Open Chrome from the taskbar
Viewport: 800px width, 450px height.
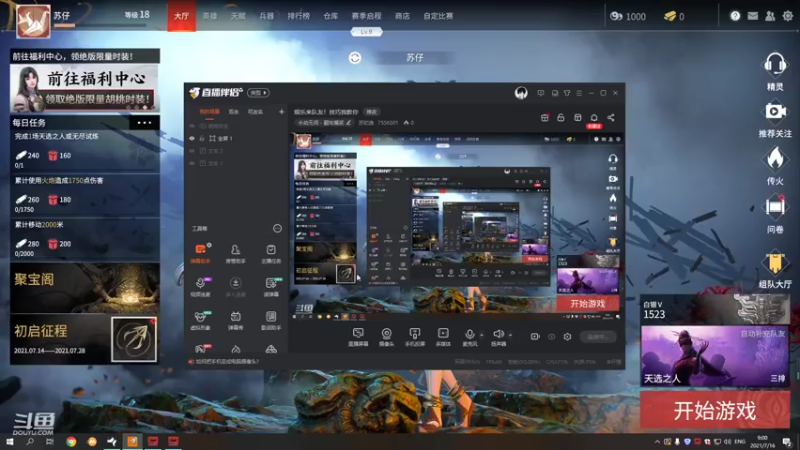tap(71, 441)
